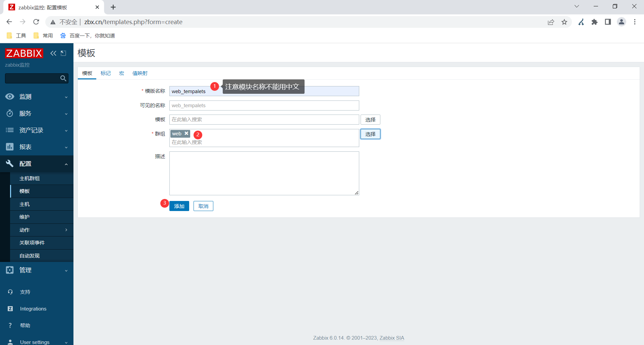
Task: Switch to the 值映射 tab
Action: pos(140,73)
